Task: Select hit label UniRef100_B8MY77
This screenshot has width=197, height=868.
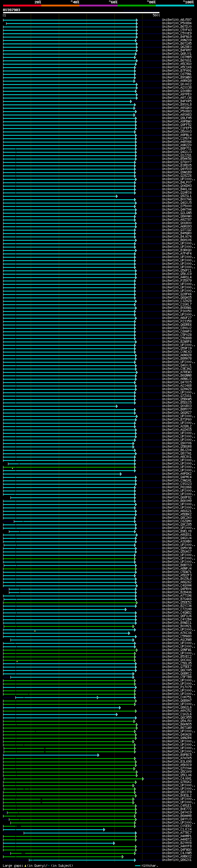Action: point(177,410)
